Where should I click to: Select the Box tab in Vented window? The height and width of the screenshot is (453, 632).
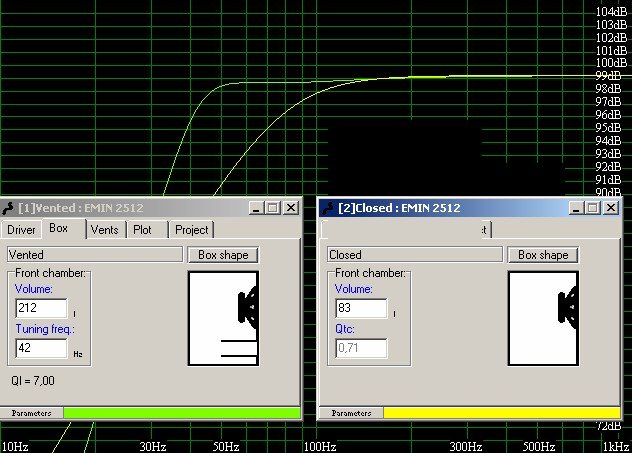click(x=59, y=229)
